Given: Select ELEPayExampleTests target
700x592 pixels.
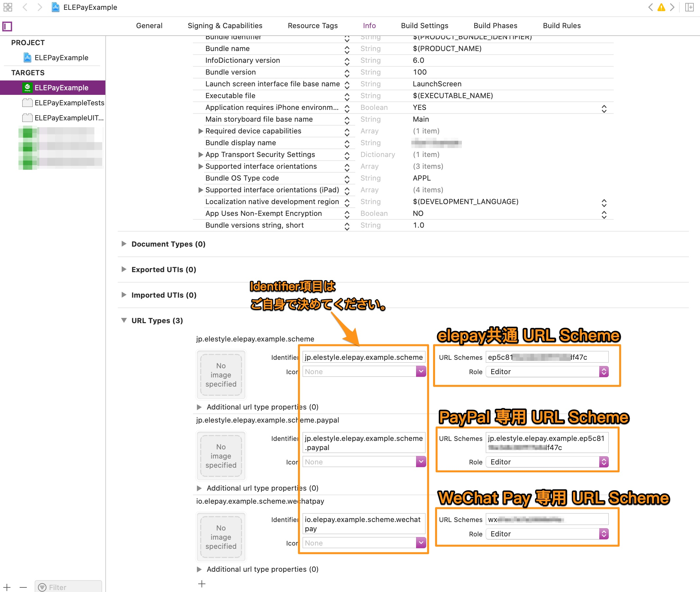Looking at the screenshot, I should [69, 103].
